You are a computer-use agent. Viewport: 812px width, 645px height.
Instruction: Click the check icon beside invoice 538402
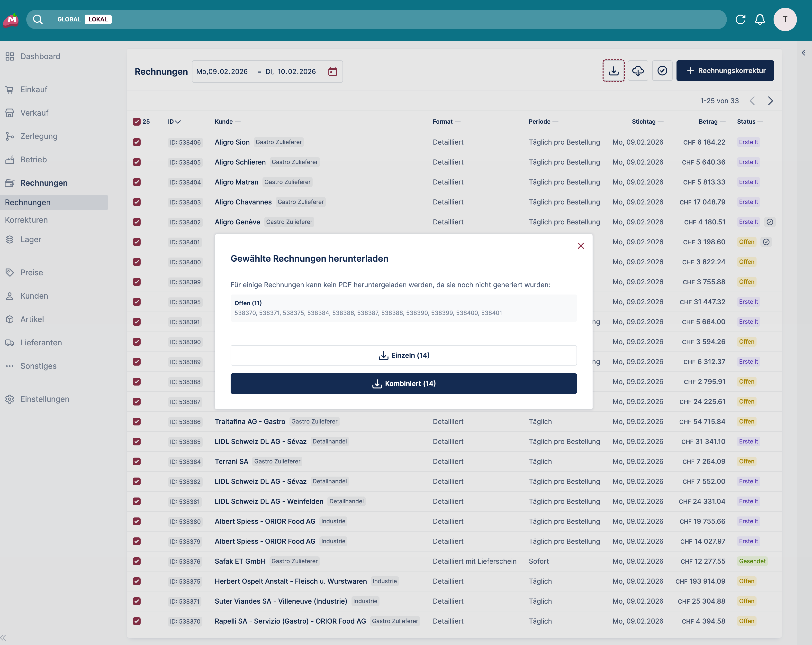(770, 222)
